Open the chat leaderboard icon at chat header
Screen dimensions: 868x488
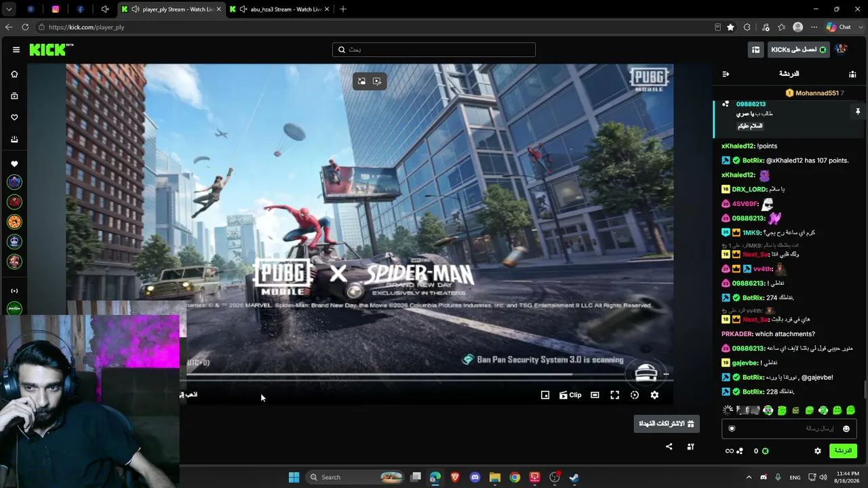852,74
